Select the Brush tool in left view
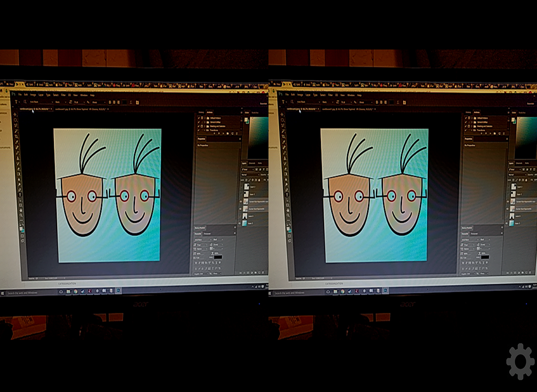This screenshot has width=537, height=392. [17, 153]
